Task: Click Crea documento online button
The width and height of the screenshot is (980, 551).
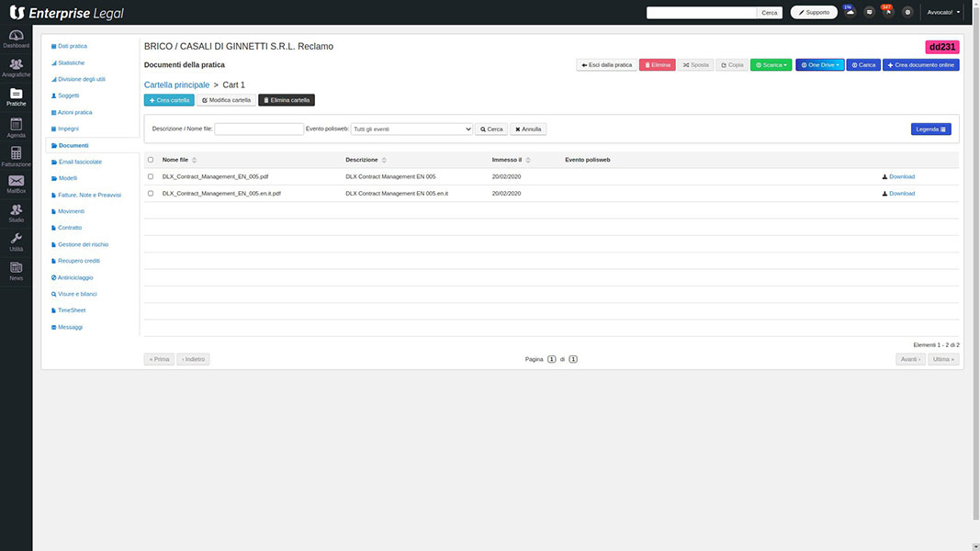Action: click(x=920, y=65)
